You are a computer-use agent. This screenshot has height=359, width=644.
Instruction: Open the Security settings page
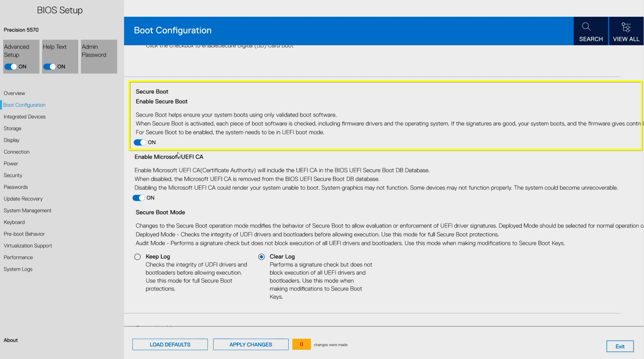point(13,175)
